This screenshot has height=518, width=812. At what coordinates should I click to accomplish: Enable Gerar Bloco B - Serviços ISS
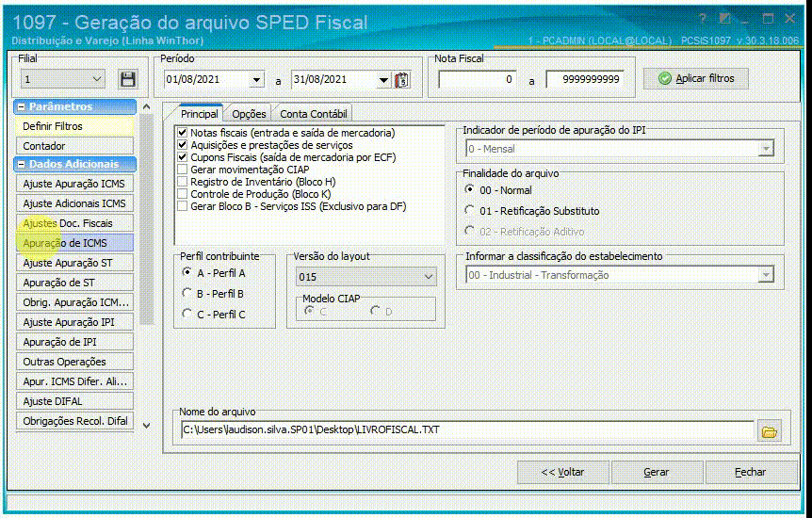[183, 206]
